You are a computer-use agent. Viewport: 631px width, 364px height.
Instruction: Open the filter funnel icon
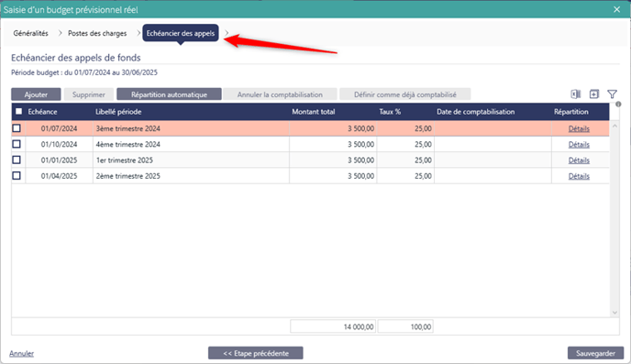(x=612, y=94)
